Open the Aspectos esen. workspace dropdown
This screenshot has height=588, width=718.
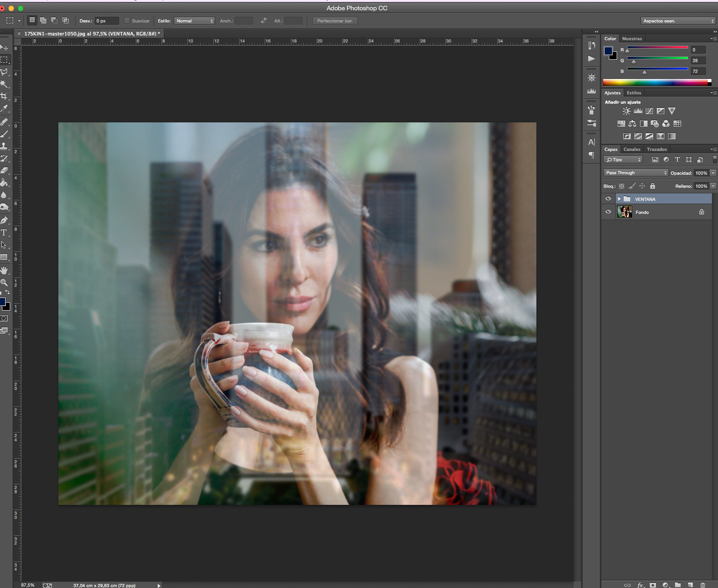[678, 21]
